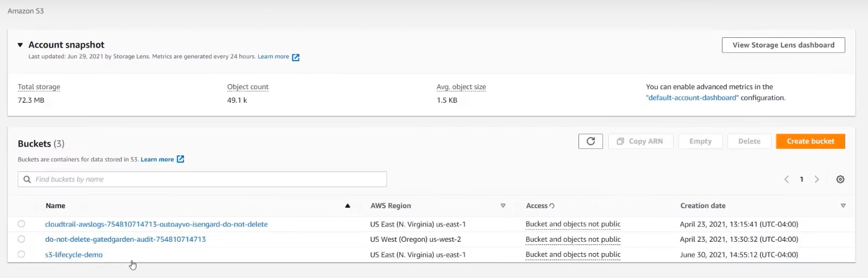Viewport: 868px width, 278px height.
Task: Sort by AWS Region column arrow
Action: (x=503, y=206)
